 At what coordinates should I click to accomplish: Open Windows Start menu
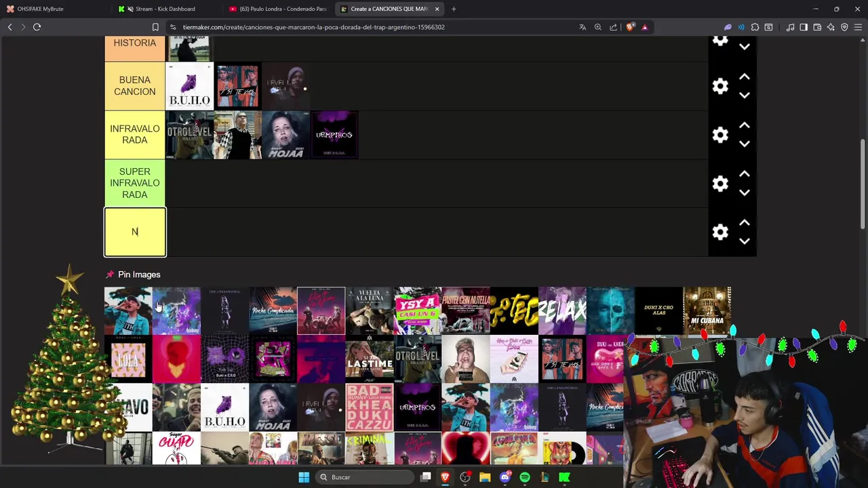(x=304, y=477)
